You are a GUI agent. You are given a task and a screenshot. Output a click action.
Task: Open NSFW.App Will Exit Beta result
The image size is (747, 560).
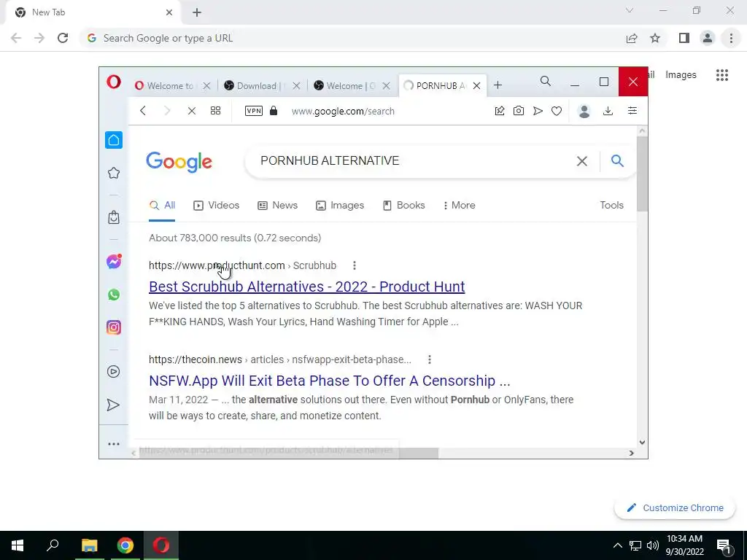click(x=329, y=381)
